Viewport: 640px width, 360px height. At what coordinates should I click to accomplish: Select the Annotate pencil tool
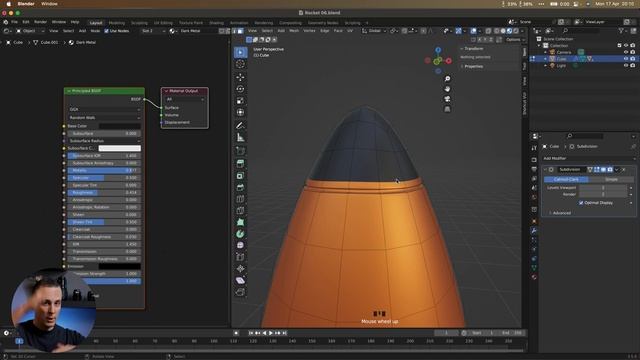point(240,126)
